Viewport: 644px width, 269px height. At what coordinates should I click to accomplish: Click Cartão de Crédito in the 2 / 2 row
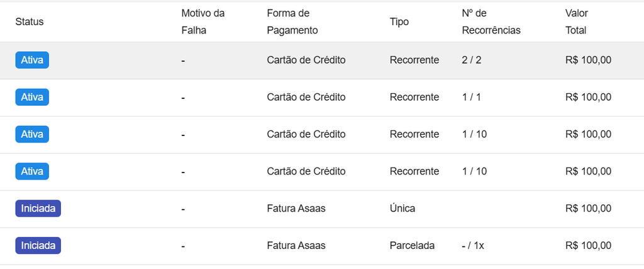306,60
